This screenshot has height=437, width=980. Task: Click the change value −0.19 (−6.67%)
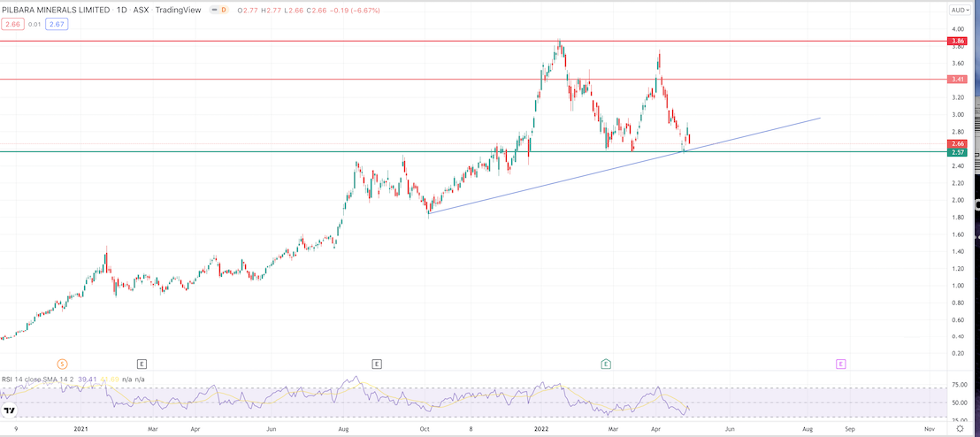(356, 11)
